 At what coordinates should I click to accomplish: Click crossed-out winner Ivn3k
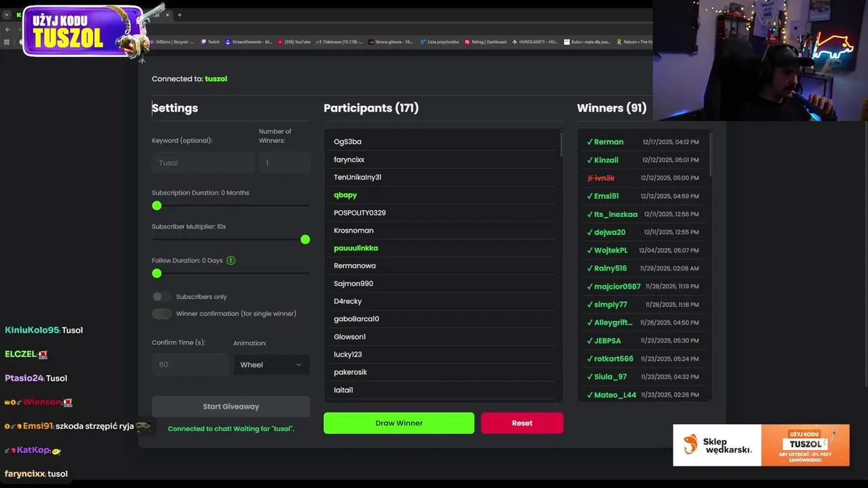643,178
